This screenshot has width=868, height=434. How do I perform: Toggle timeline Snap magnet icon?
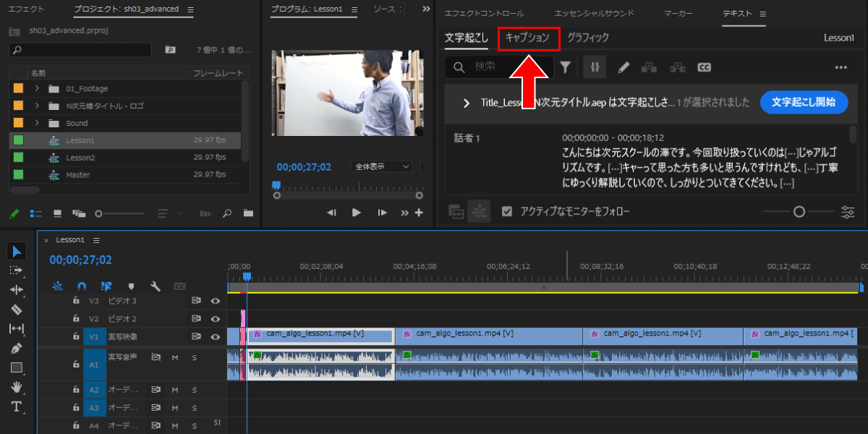click(82, 286)
